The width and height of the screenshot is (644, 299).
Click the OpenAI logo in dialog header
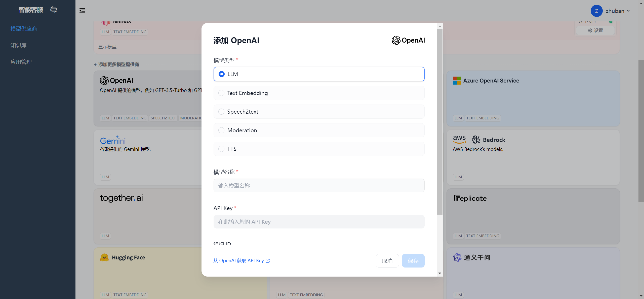tap(408, 40)
